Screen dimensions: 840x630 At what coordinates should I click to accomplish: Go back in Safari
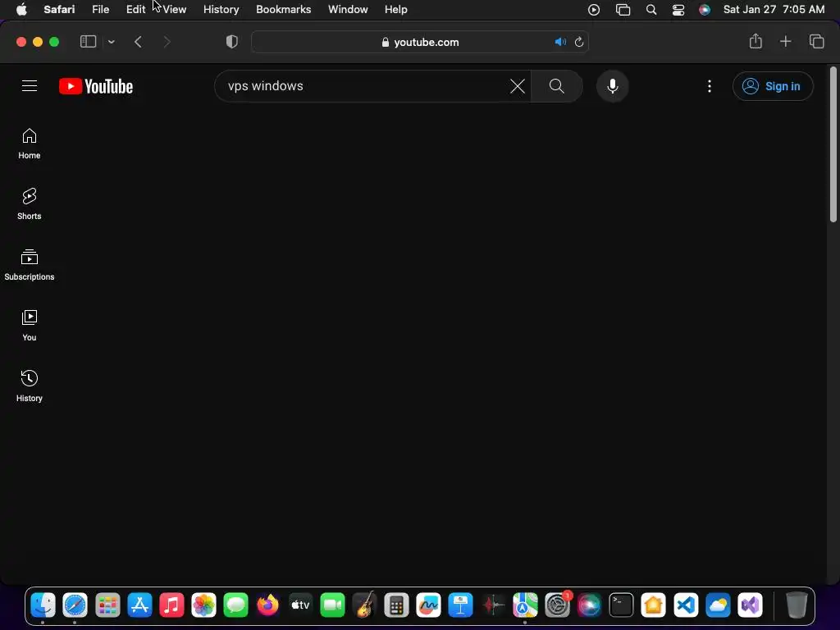point(138,42)
